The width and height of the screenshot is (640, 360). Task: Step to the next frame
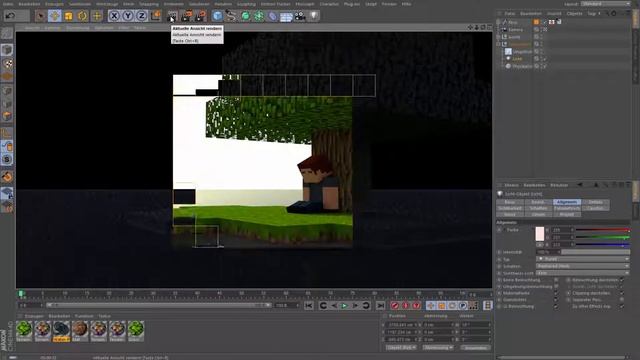tap(355, 305)
